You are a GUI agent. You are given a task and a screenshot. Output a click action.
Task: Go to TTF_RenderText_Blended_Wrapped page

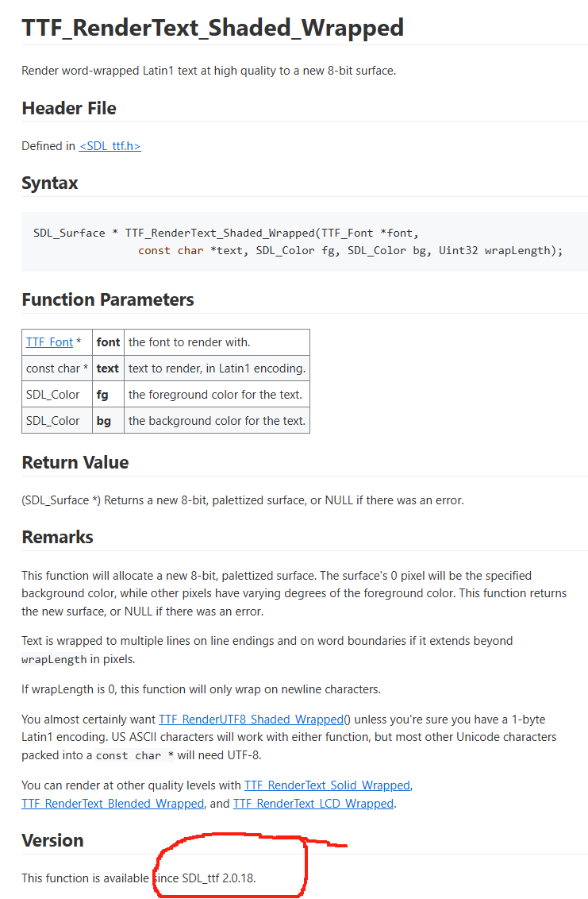pos(113,804)
